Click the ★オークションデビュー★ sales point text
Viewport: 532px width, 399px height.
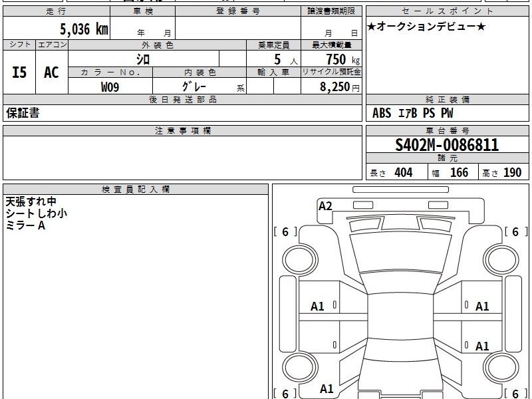pyautogui.click(x=426, y=27)
